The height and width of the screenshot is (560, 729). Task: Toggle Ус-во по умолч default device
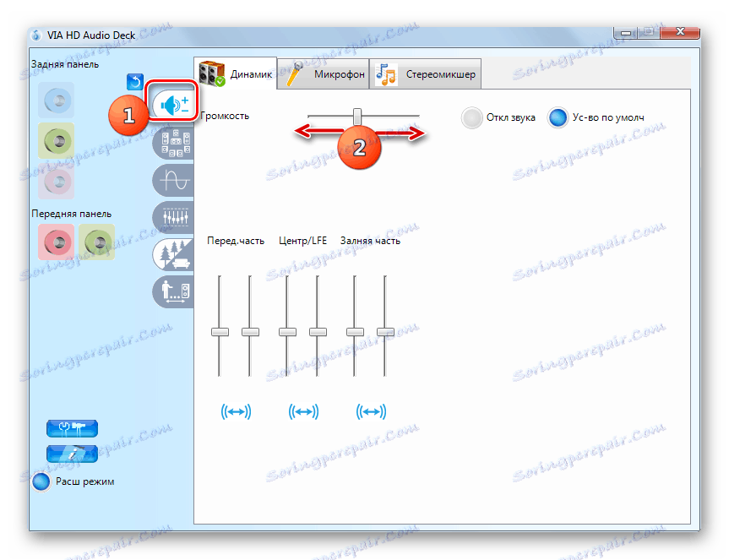click(558, 117)
